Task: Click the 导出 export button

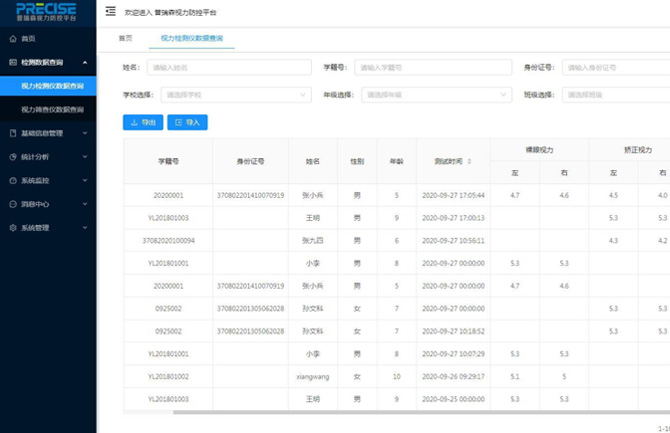Action: (143, 122)
